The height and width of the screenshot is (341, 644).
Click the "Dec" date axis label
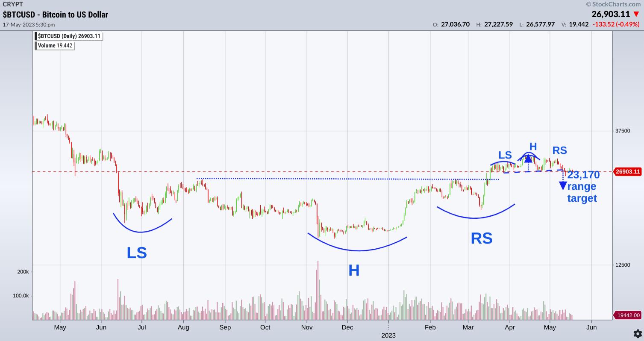(347, 327)
